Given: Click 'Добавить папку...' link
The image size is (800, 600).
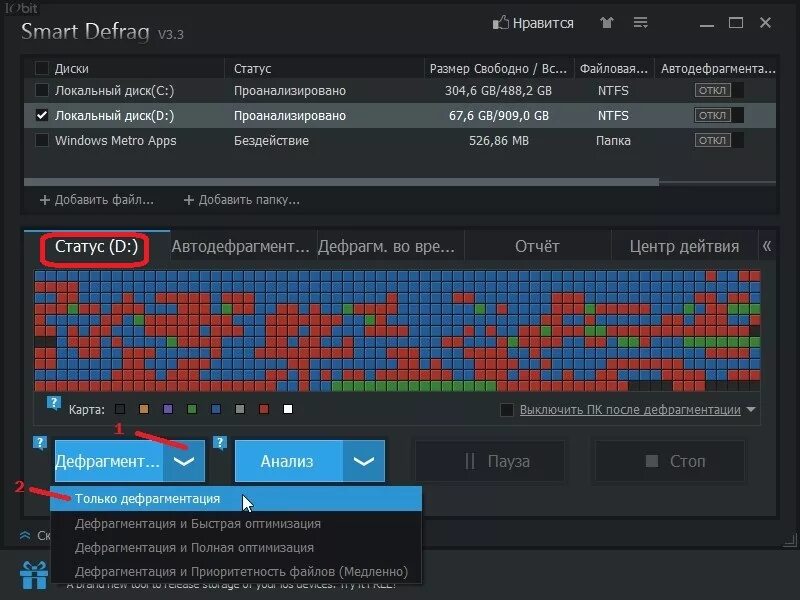Looking at the screenshot, I should click(x=249, y=200).
